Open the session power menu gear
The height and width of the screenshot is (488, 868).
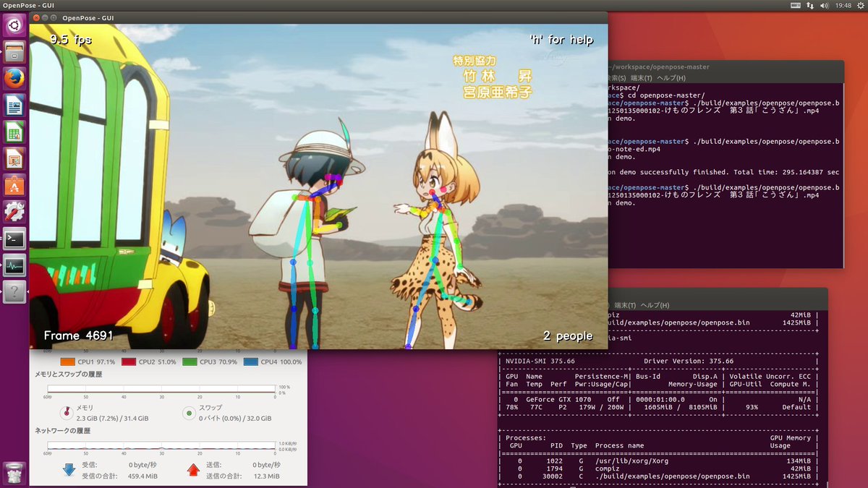[x=859, y=5]
